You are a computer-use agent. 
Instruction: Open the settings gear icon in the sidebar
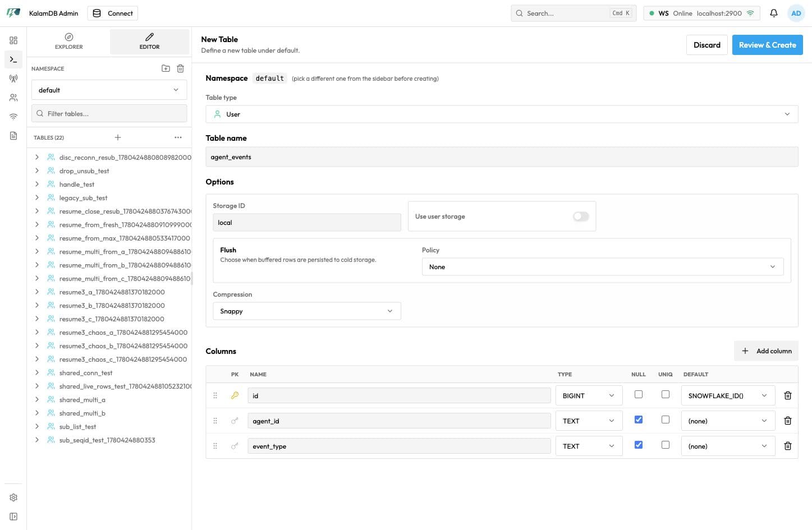tap(13, 497)
